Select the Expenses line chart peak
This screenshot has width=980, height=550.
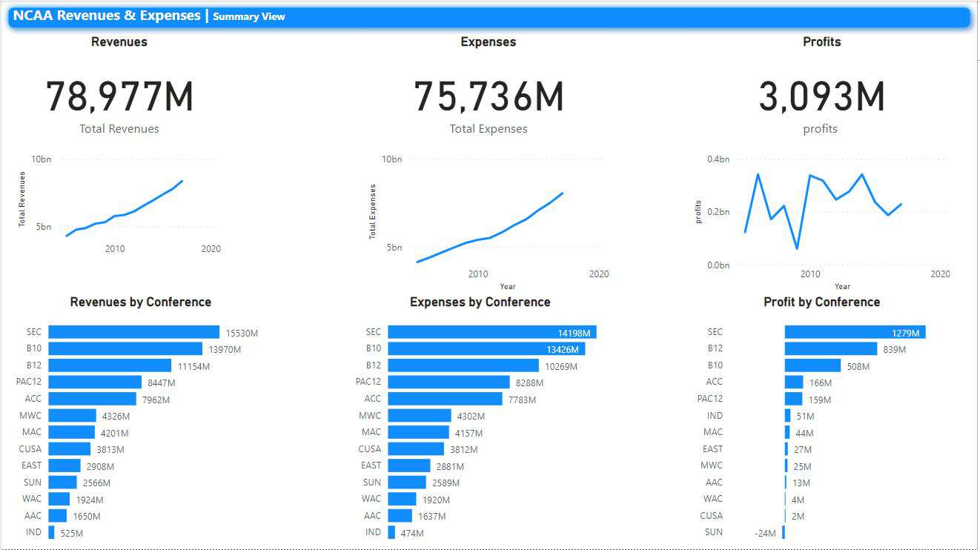point(562,193)
